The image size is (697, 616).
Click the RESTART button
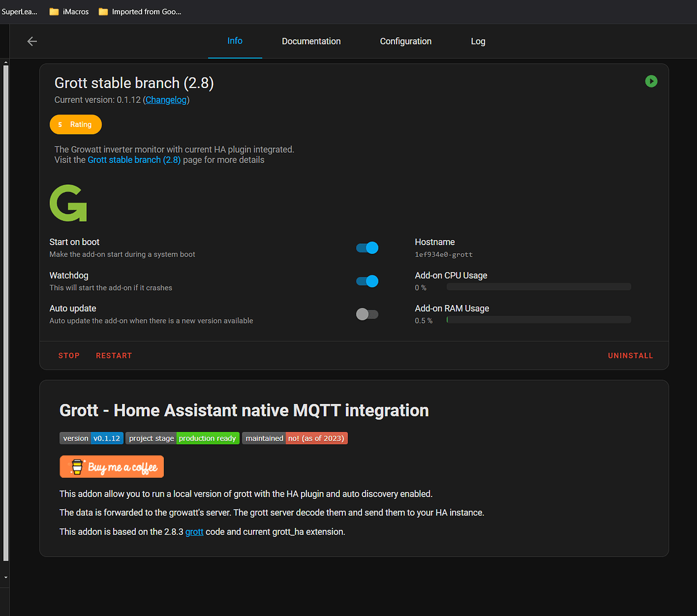point(114,355)
